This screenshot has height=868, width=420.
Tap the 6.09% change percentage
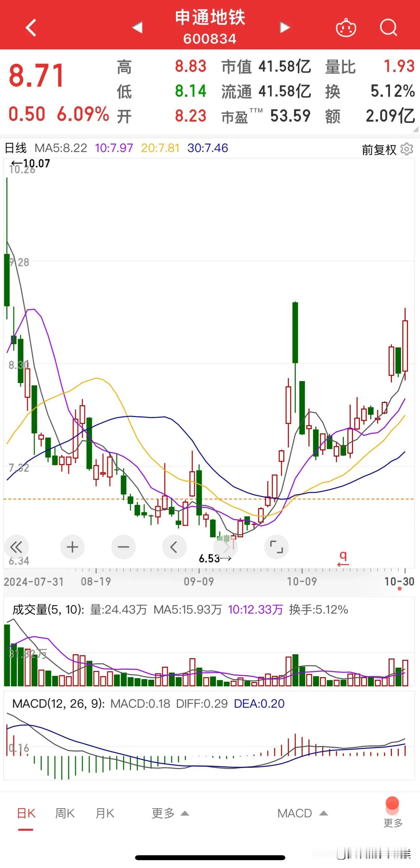click(83, 114)
